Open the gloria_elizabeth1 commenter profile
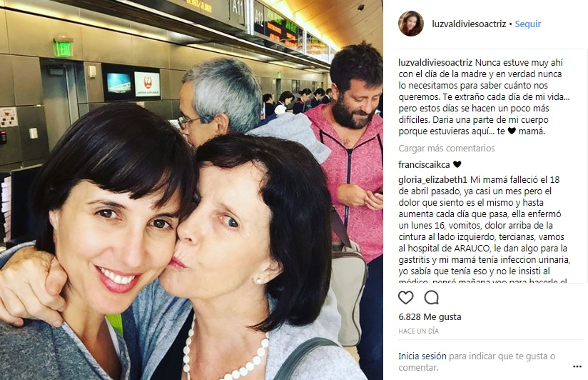The height and width of the screenshot is (380, 588). click(432, 180)
